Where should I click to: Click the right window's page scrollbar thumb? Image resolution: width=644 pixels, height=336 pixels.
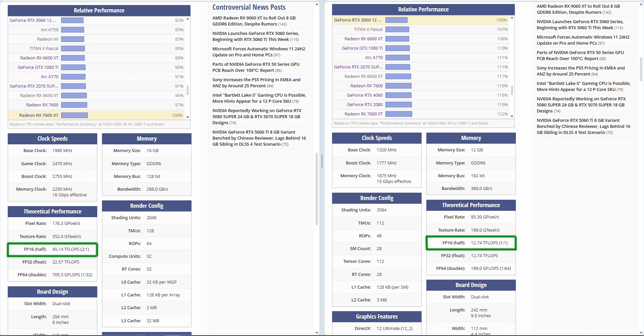[x=641, y=69]
